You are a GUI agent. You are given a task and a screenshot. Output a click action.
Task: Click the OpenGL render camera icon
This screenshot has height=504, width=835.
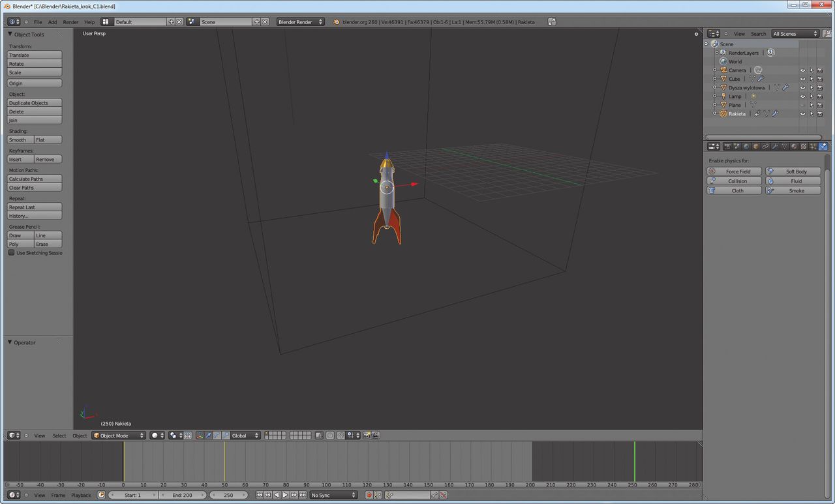pyautogui.click(x=367, y=435)
